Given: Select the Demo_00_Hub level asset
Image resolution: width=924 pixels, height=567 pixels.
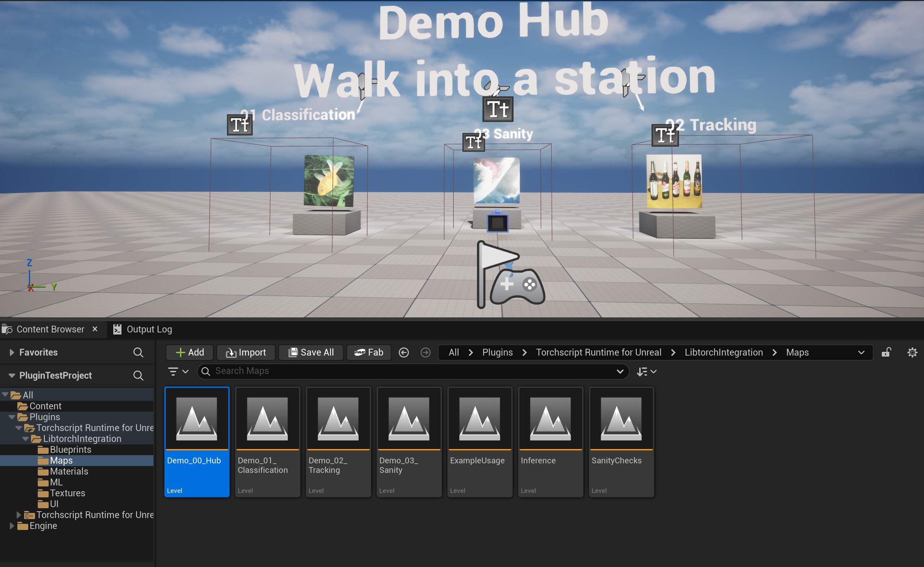Looking at the screenshot, I should pos(197,442).
